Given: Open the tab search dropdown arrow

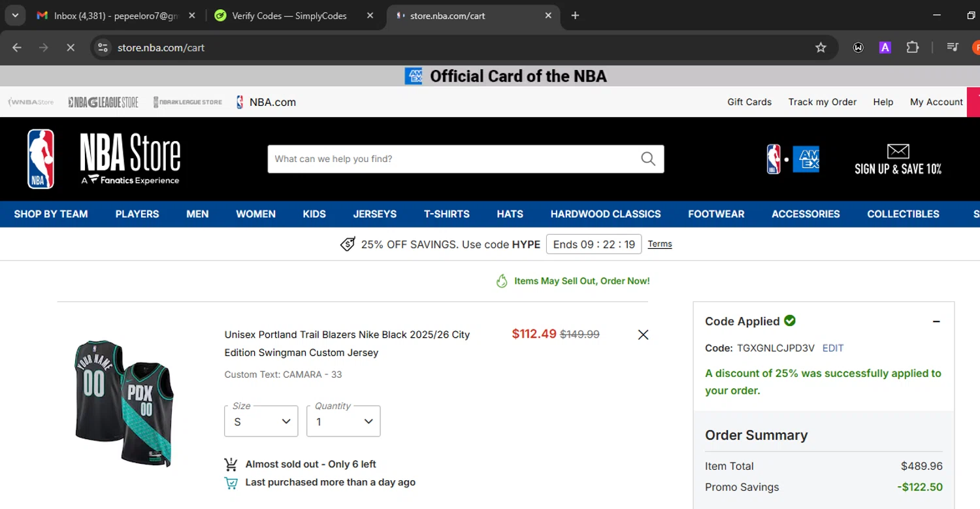Looking at the screenshot, I should [x=14, y=15].
